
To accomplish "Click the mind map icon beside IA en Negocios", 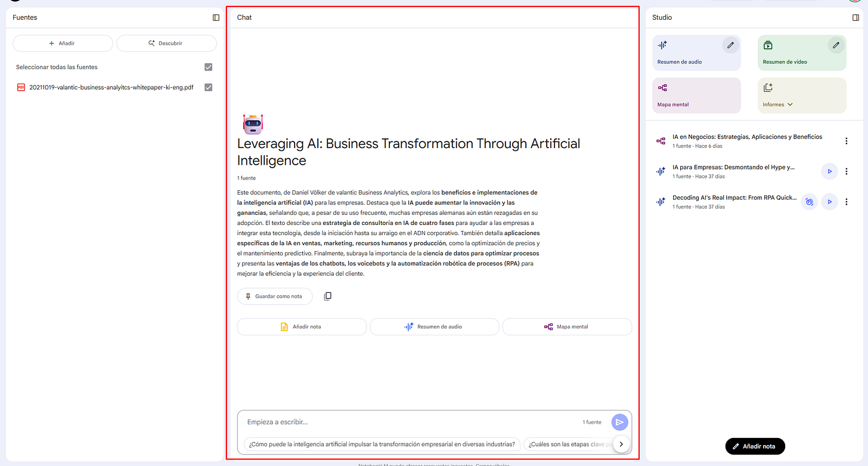I will click(661, 141).
